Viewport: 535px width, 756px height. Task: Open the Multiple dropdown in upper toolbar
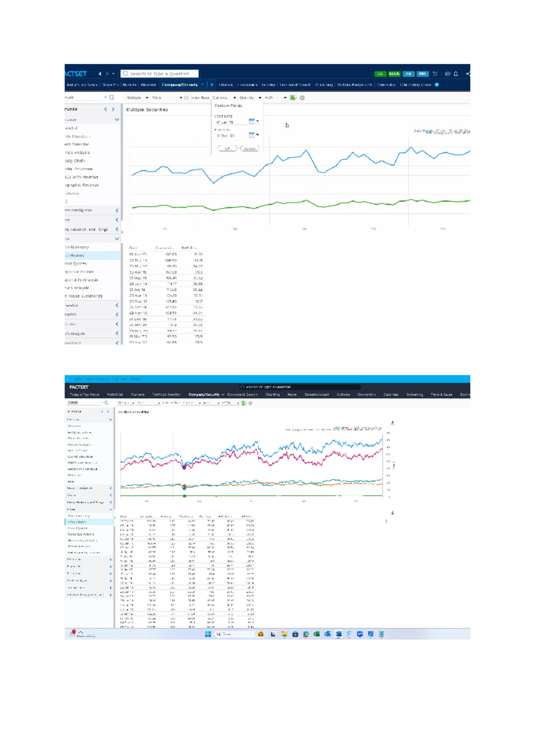137,98
